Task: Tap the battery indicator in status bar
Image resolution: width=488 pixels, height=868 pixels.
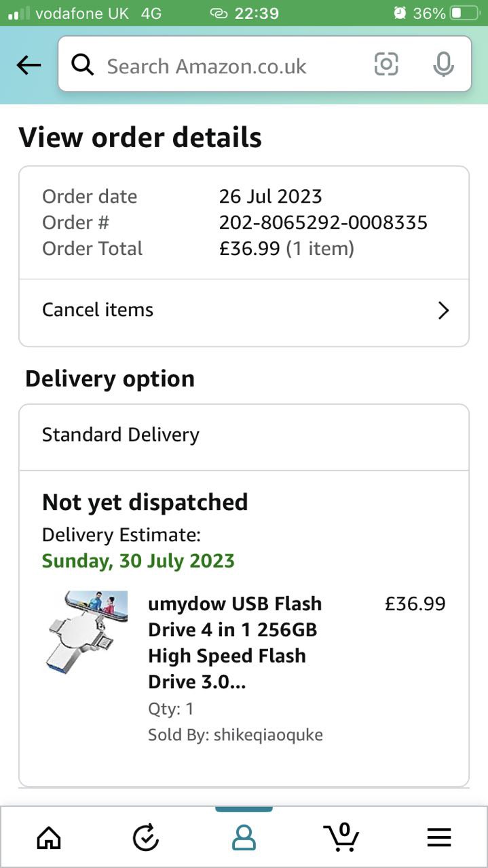Action: point(465,13)
